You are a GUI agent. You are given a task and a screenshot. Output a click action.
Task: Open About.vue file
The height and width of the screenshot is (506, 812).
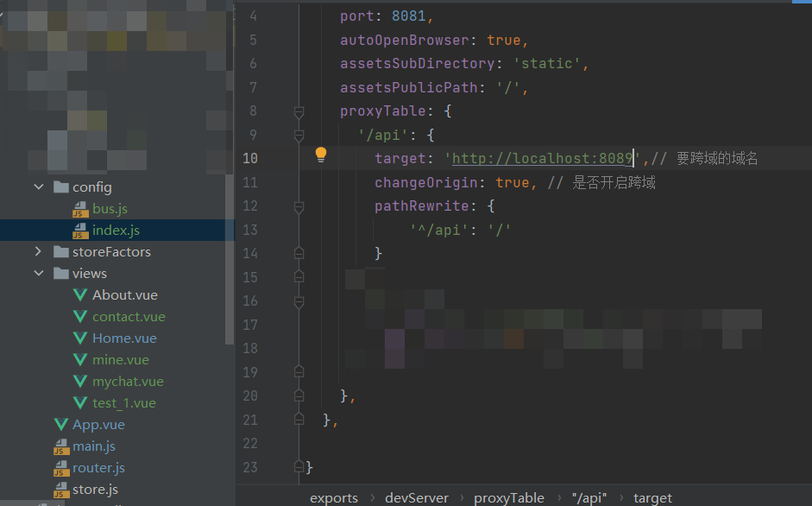125,295
